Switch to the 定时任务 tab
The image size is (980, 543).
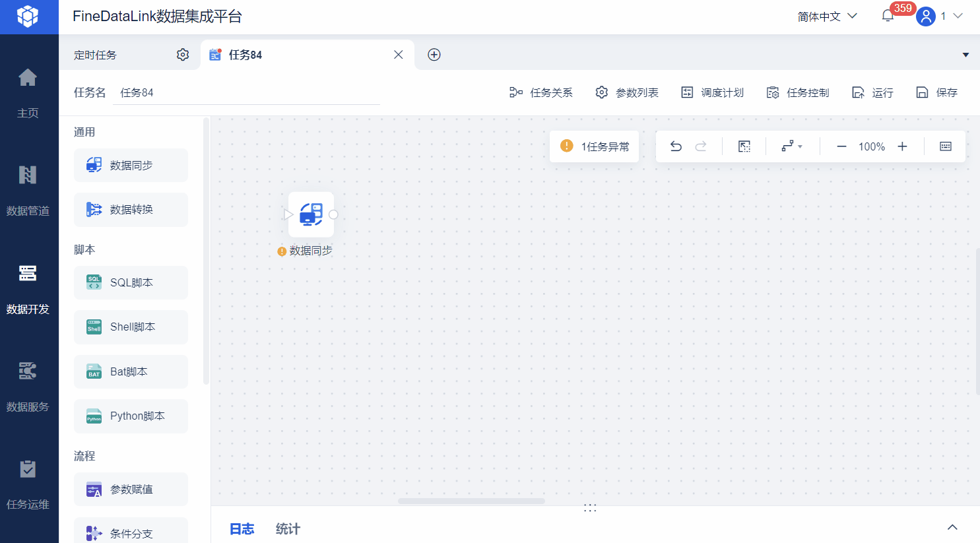click(96, 55)
